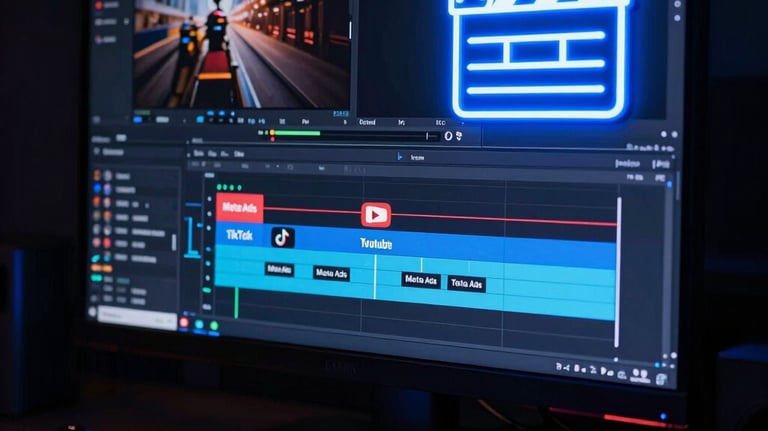The image size is (768, 431).
Task: Click the TikTok logo icon in the blue track
Action: (283, 238)
